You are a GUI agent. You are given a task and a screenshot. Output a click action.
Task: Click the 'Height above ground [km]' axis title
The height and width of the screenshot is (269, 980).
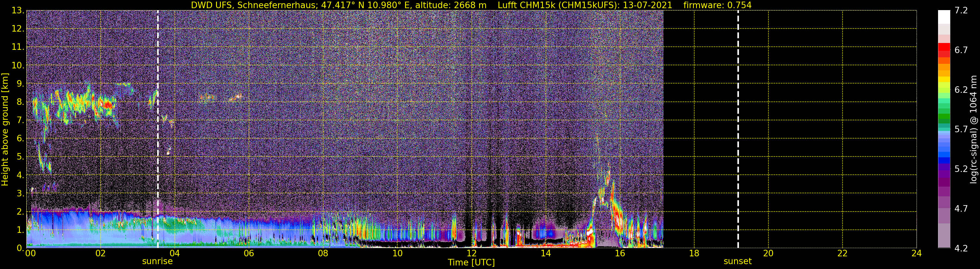coord(5,129)
